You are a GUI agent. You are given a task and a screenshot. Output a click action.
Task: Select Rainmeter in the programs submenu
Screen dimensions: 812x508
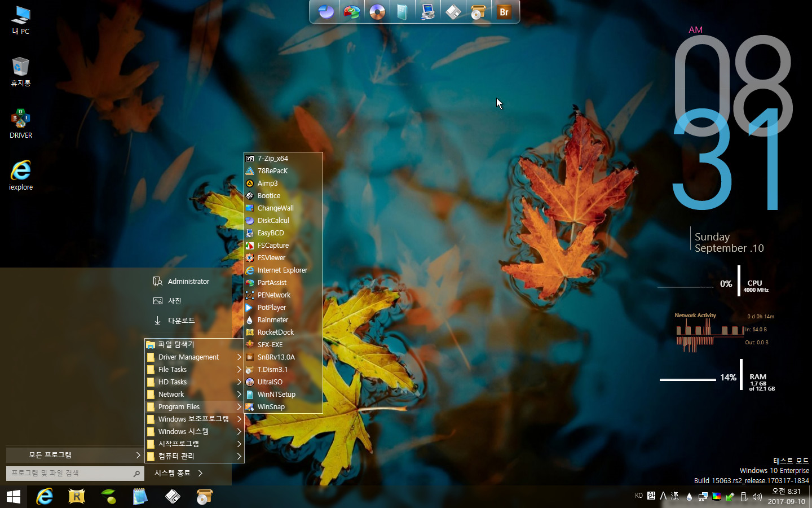pos(283,320)
